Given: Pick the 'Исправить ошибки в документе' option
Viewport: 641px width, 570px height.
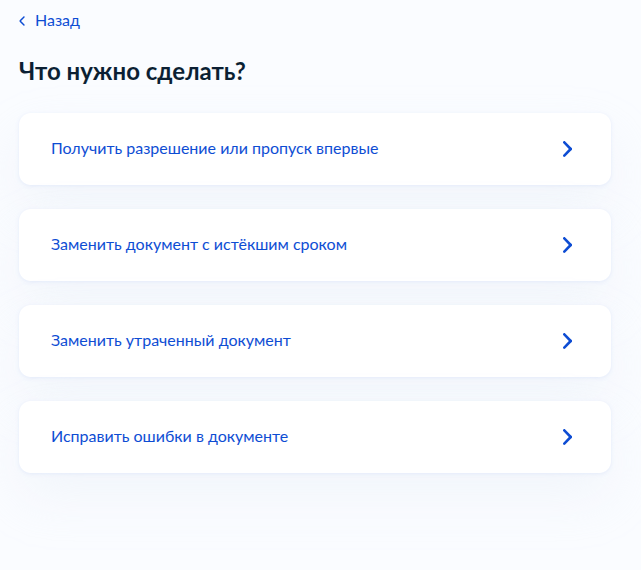Looking at the screenshot, I should (315, 437).
